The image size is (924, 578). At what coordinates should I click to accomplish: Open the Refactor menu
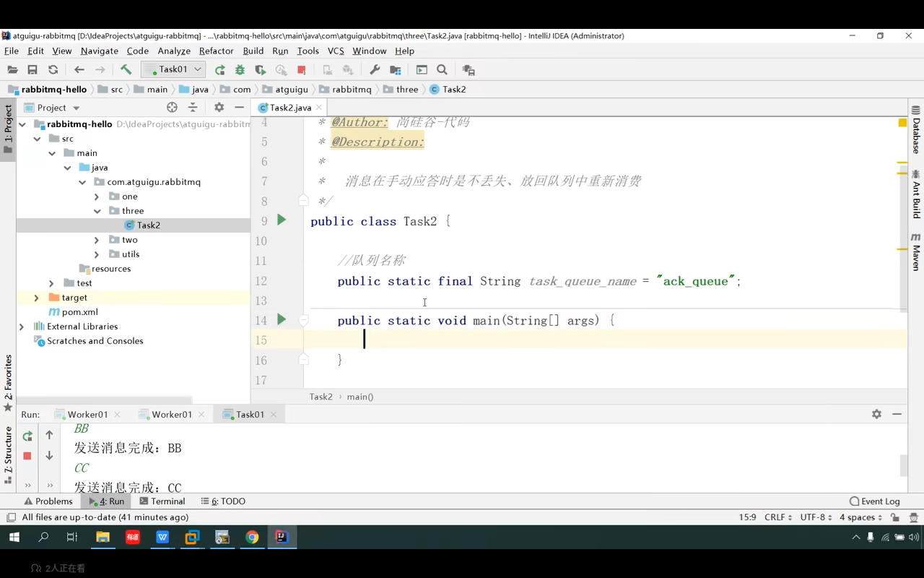[x=217, y=51]
